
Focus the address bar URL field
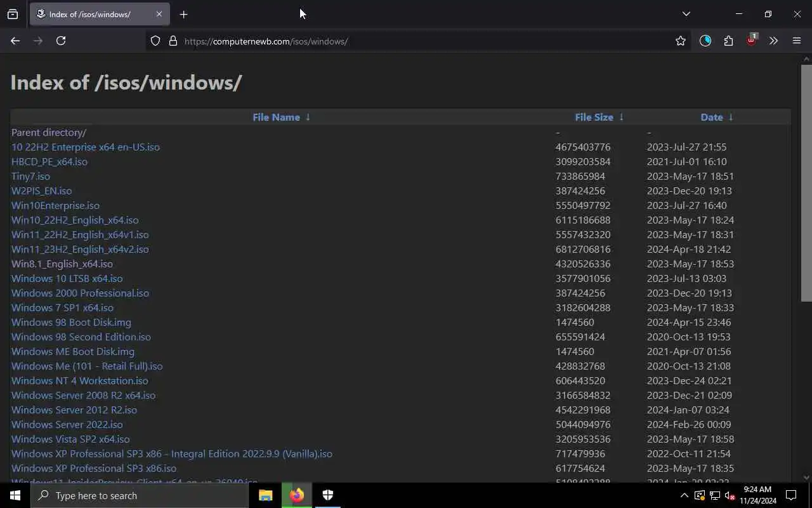pyautogui.click(x=419, y=41)
